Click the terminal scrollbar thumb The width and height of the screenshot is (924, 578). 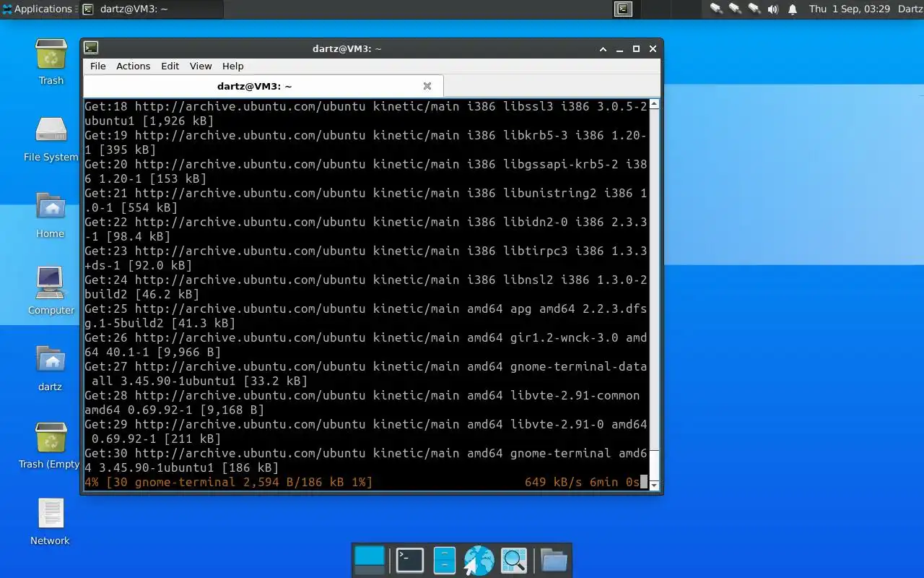coord(654,465)
